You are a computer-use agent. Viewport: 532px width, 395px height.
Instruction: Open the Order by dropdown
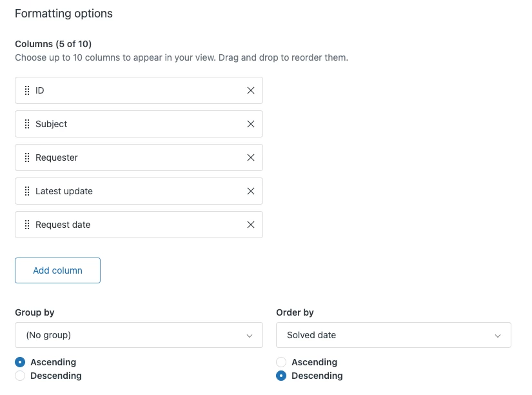(x=393, y=335)
